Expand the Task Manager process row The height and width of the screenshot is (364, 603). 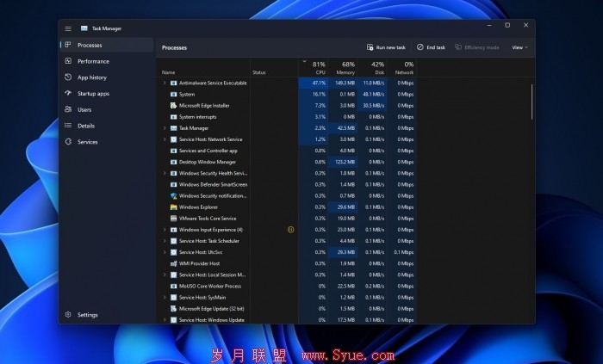[165, 128]
